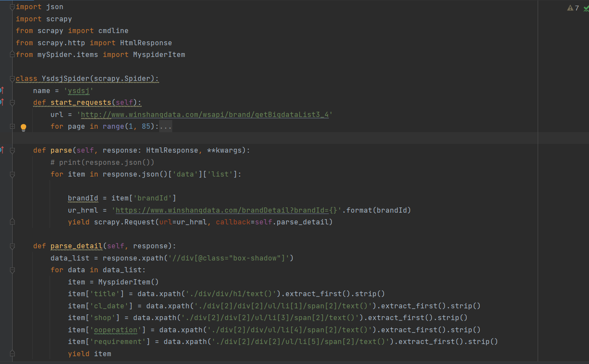Screen dimensions: 589x364
Task: Collapse the class YsdsjSpider fold marker
Action: click(x=12, y=79)
